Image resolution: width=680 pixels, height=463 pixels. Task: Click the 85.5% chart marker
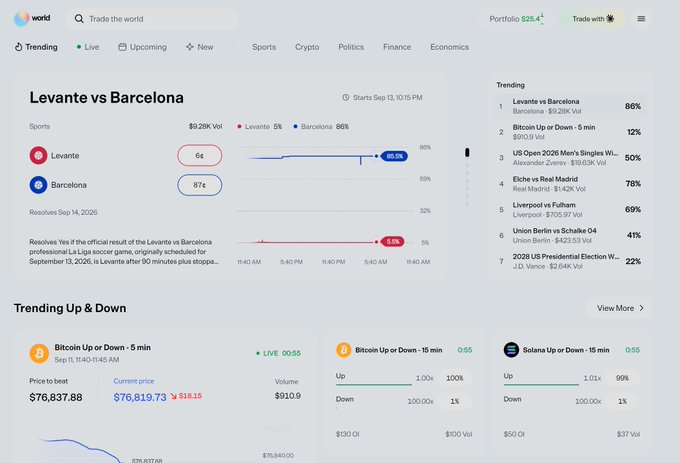pos(394,156)
